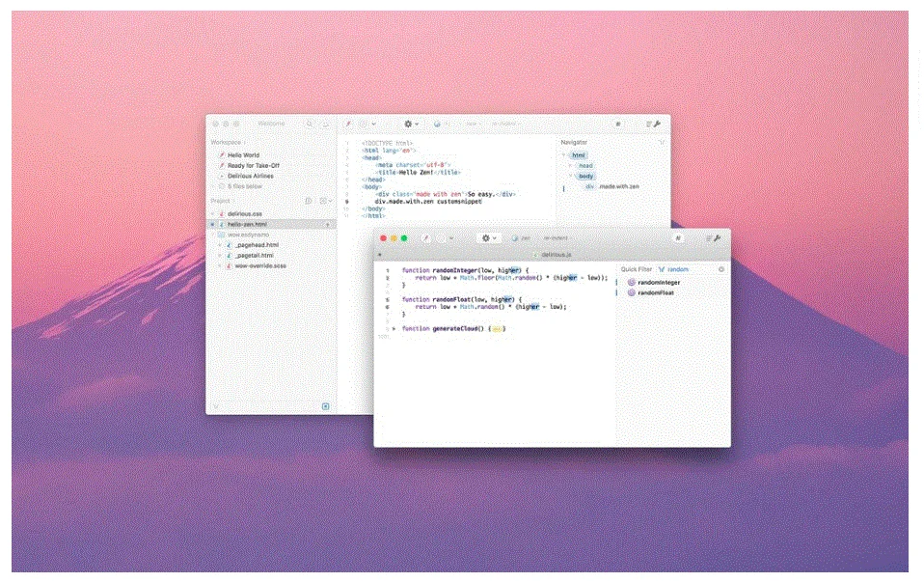Click the '5 files below' workspace entry
924x582 pixels.
coord(245,186)
